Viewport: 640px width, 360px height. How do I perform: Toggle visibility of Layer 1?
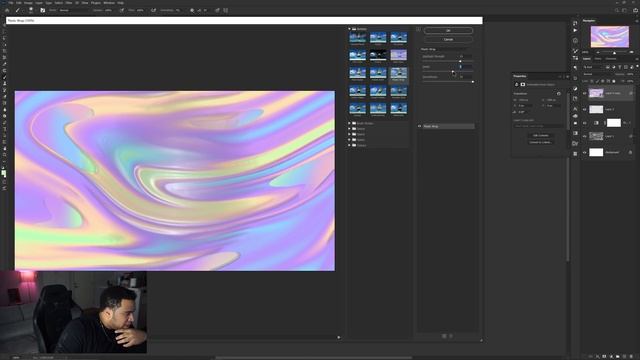tap(584, 136)
